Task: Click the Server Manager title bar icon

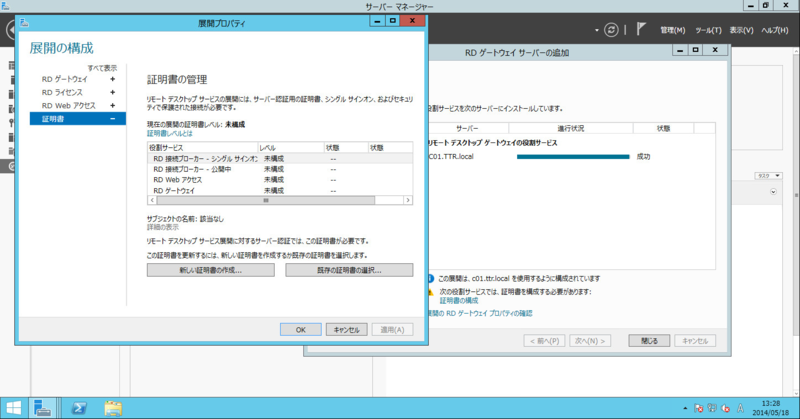Action: tap(5, 6)
